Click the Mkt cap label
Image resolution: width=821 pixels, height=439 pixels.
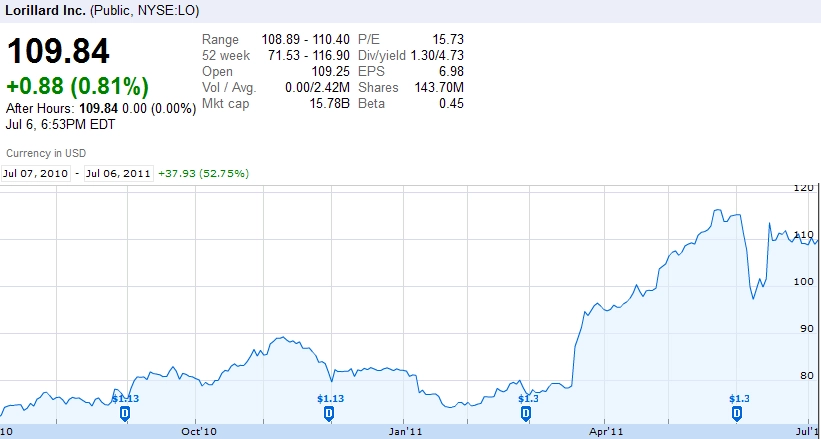pyautogui.click(x=225, y=104)
